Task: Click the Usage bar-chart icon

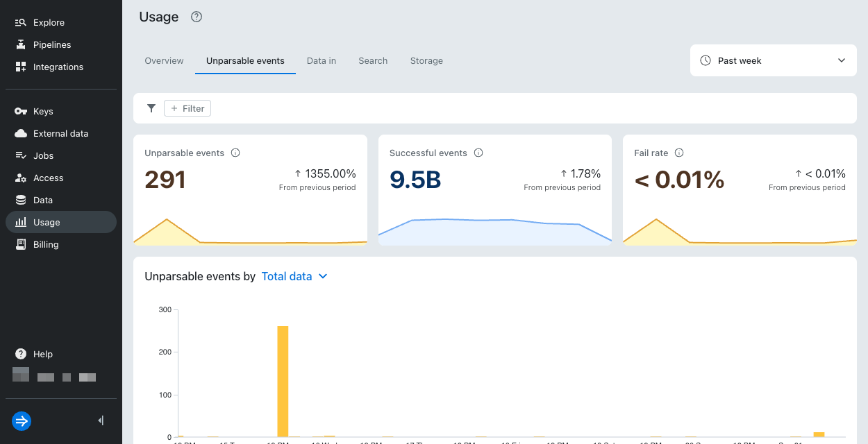Action: point(21,223)
